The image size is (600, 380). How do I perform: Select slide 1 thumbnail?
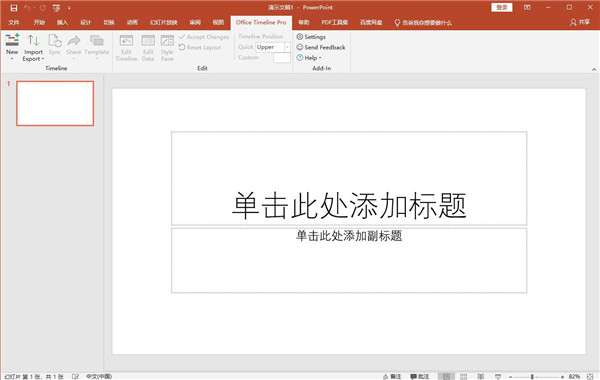[x=55, y=103]
